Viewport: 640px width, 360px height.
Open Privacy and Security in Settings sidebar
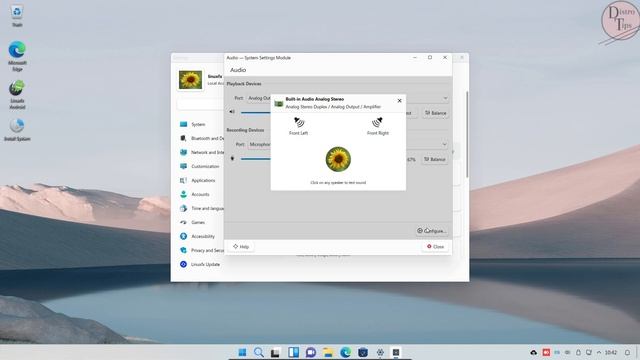click(201, 250)
